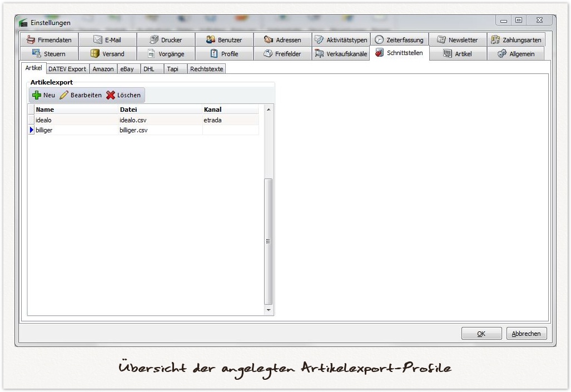This screenshot has width=571, height=392.
Task: Open the Versand shipping tab
Action: (x=107, y=54)
